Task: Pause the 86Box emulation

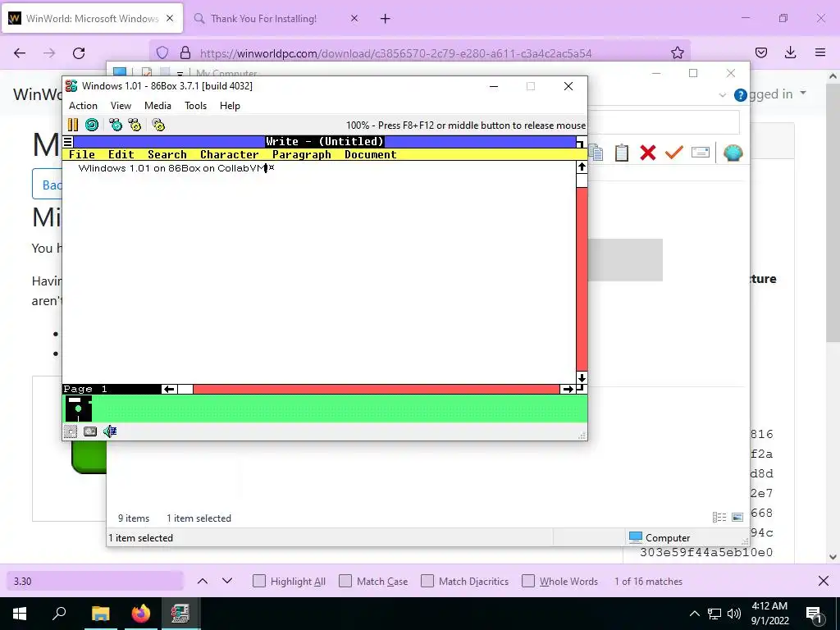Action: pyautogui.click(x=73, y=125)
